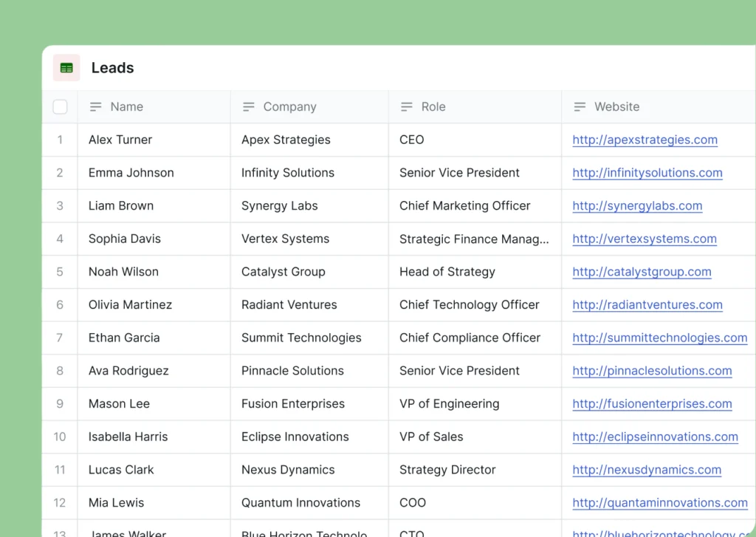Open the apexstrategies.com link
This screenshot has width=756, height=537.
click(x=645, y=140)
